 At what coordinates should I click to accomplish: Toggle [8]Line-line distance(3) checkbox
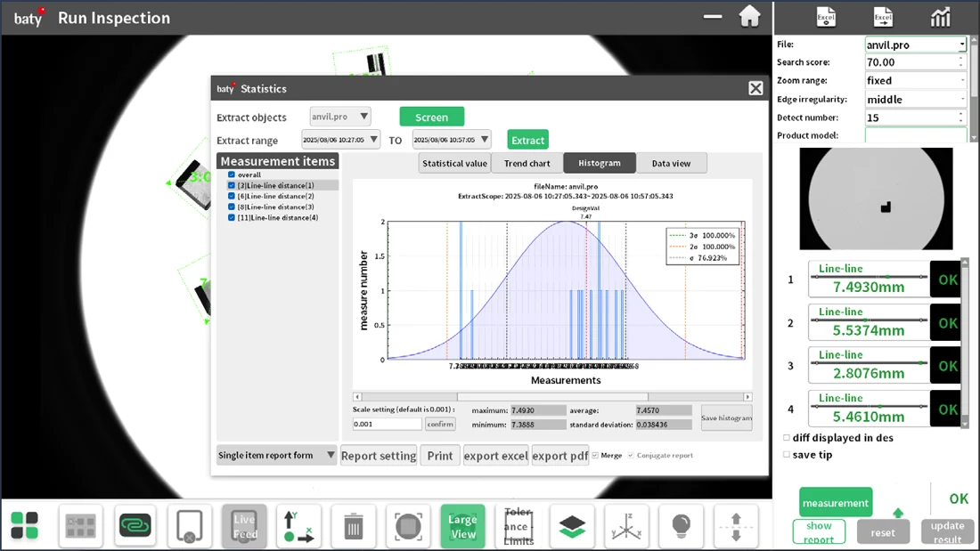click(x=232, y=207)
